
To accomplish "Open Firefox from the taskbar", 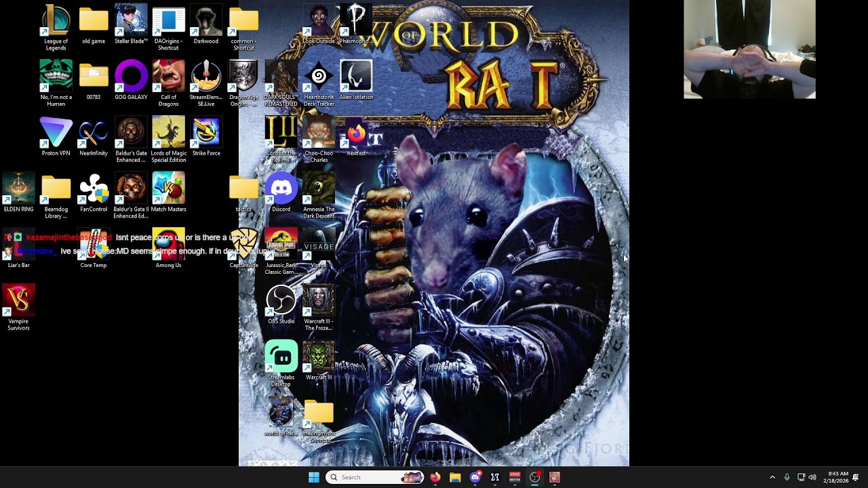I will (435, 477).
